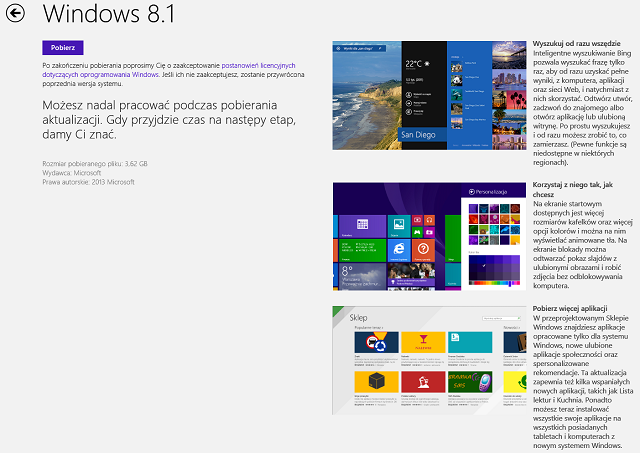The width and height of the screenshot is (640, 453).
Task: Click the teal Photos tile icon
Action: pos(399,222)
